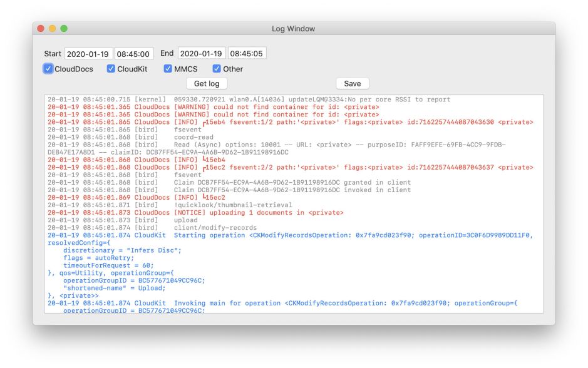Click the Log Window title bar text
The image size is (588, 368).
coord(293,29)
